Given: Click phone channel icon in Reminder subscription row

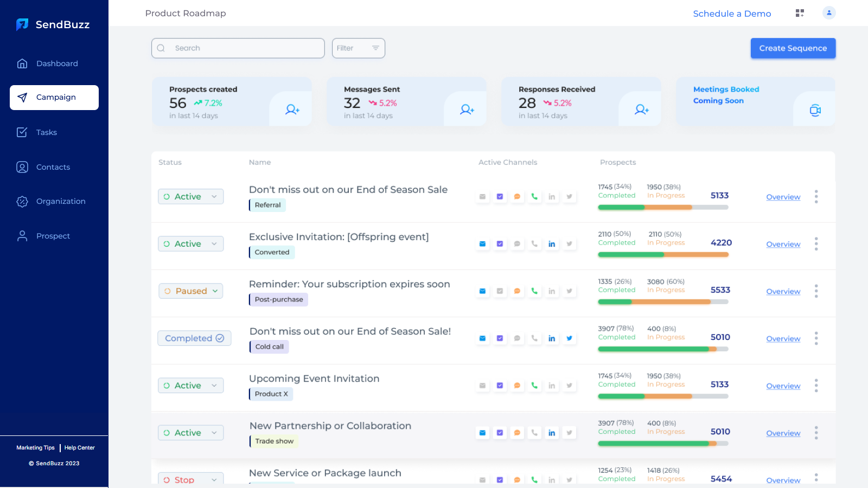Looking at the screenshot, I should click(x=534, y=291).
